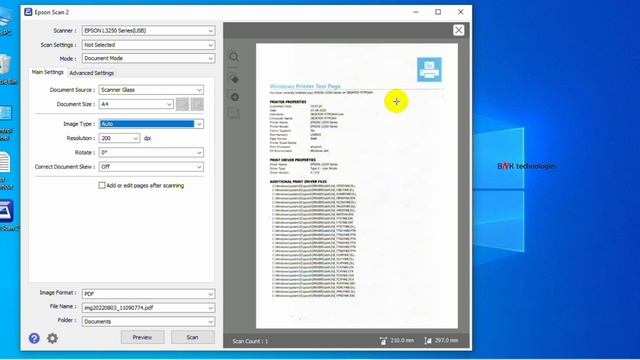Minimize the Epson Scan 2 window
The image size is (640, 360).
pyautogui.click(x=416, y=12)
